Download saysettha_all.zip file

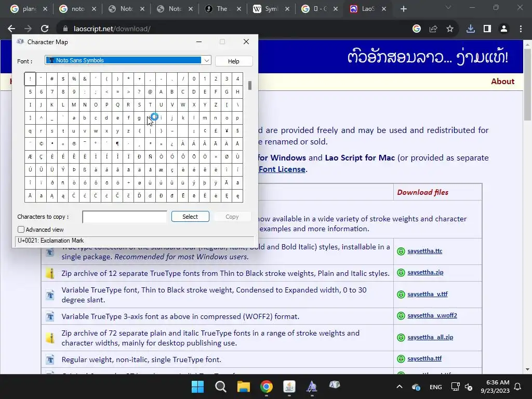[430, 337]
